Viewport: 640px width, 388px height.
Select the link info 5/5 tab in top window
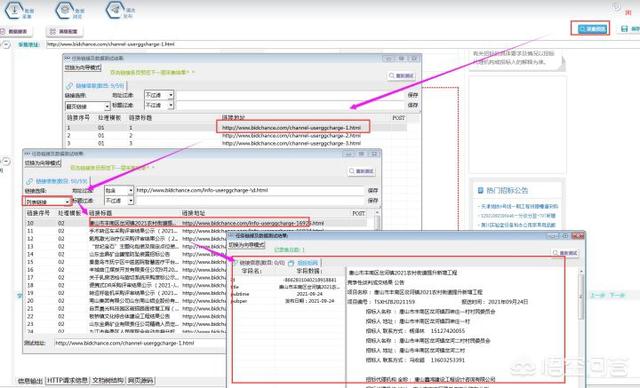(96, 86)
